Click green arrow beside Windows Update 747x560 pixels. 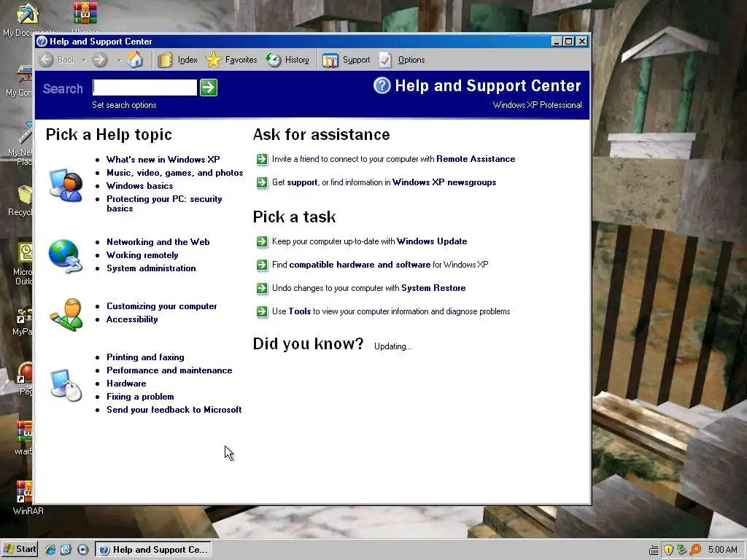(x=262, y=241)
